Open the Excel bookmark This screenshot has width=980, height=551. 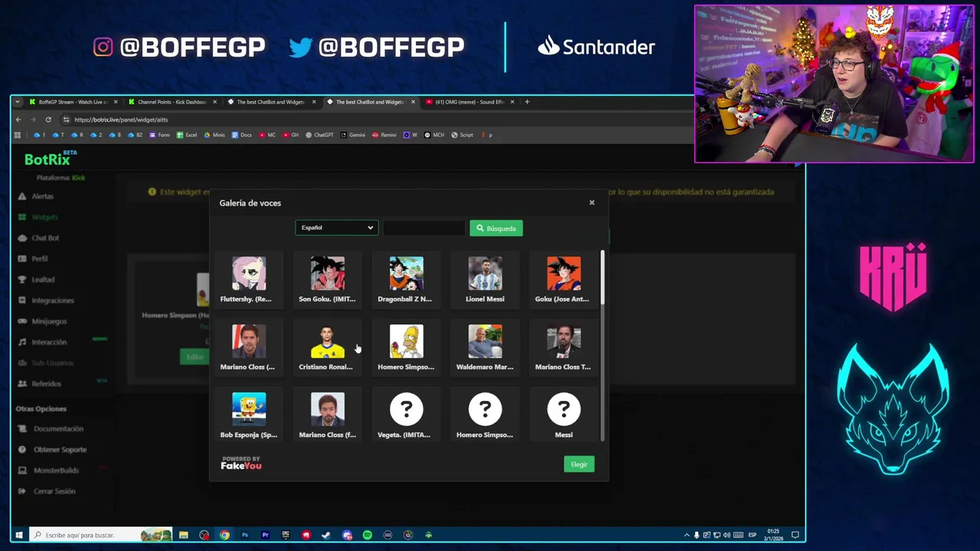coord(187,135)
